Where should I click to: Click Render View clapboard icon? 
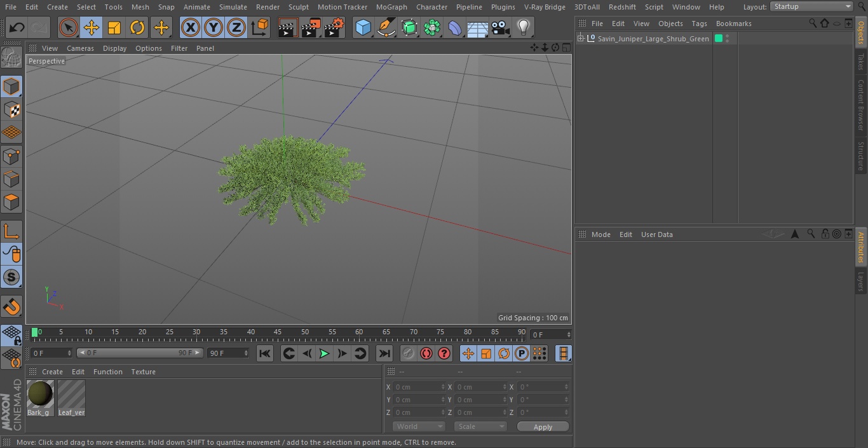(288, 27)
